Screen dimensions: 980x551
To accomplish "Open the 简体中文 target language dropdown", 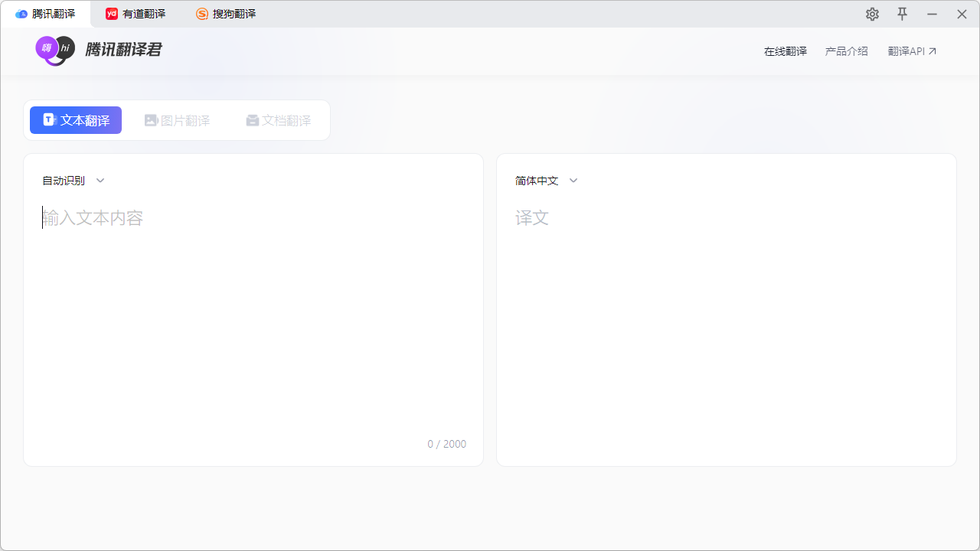I will click(547, 181).
